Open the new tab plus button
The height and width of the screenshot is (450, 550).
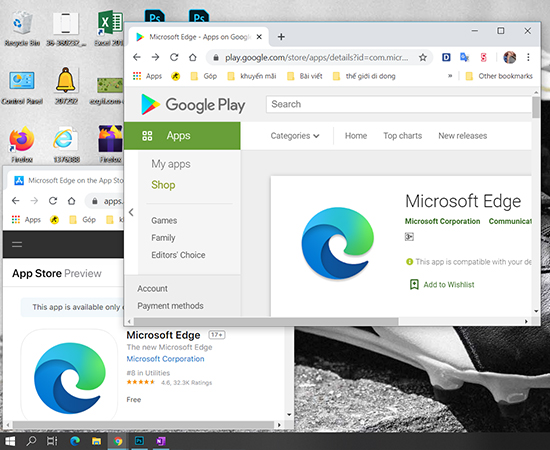pos(281,37)
